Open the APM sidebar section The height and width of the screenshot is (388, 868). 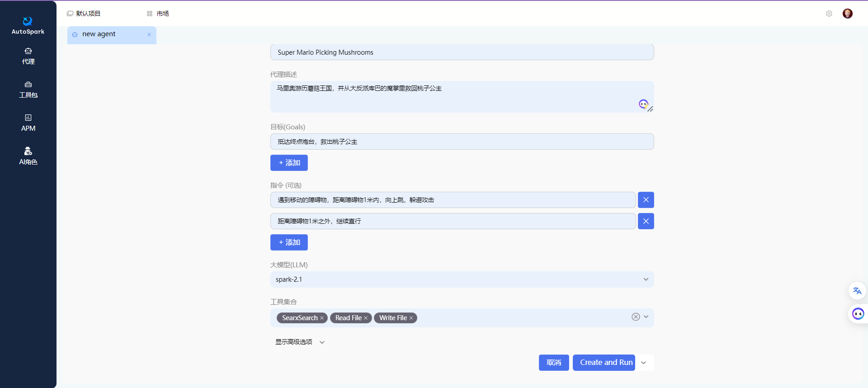coord(28,123)
